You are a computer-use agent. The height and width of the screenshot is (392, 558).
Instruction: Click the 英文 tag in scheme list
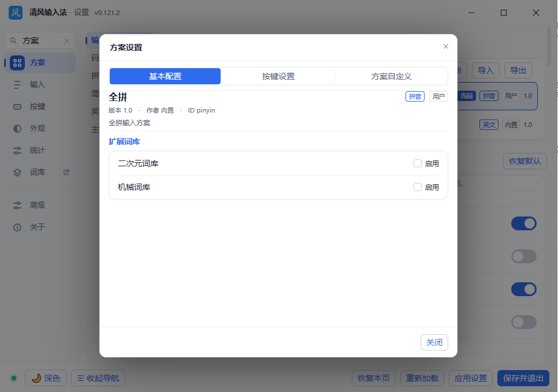point(489,125)
